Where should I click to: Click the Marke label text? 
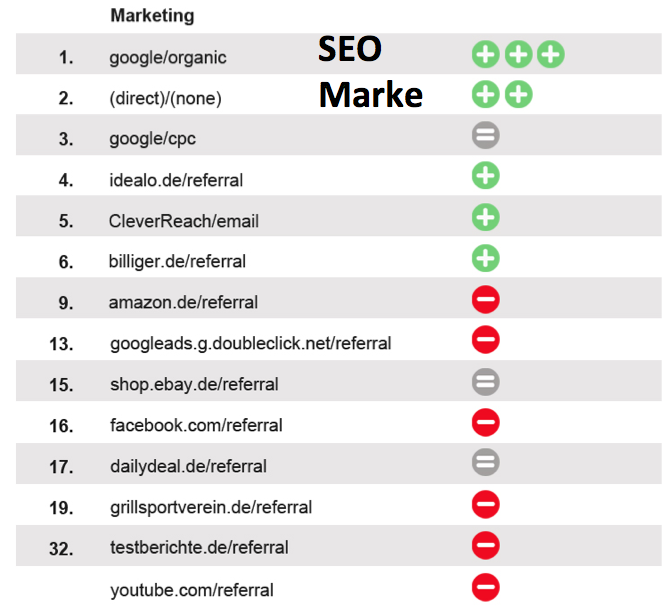tap(370, 95)
